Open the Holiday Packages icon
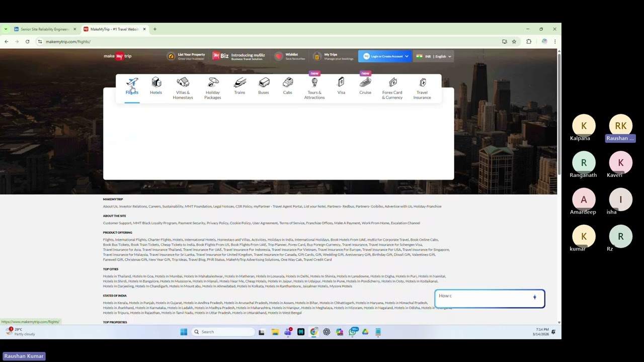This screenshot has width=644, height=362. pyautogui.click(x=213, y=82)
